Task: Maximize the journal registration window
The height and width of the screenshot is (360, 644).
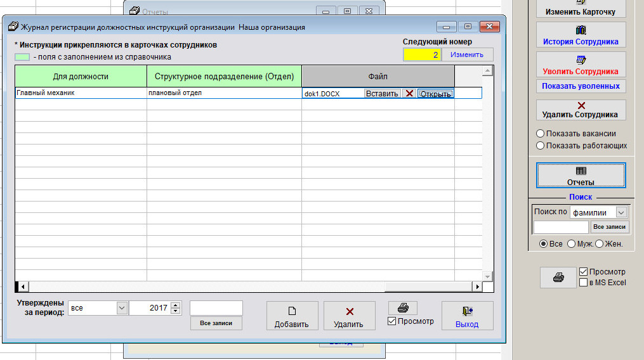Action: click(468, 27)
